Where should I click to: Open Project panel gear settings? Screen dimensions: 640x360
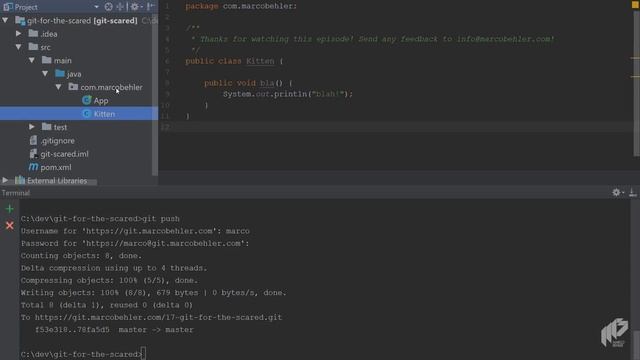click(x=135, y=7)
